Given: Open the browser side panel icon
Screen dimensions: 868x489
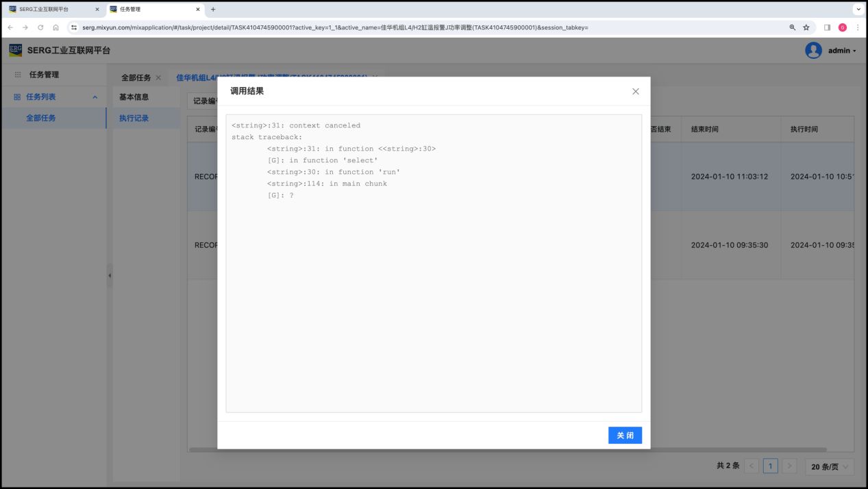Looking at the screenshot, I should 827,27.
